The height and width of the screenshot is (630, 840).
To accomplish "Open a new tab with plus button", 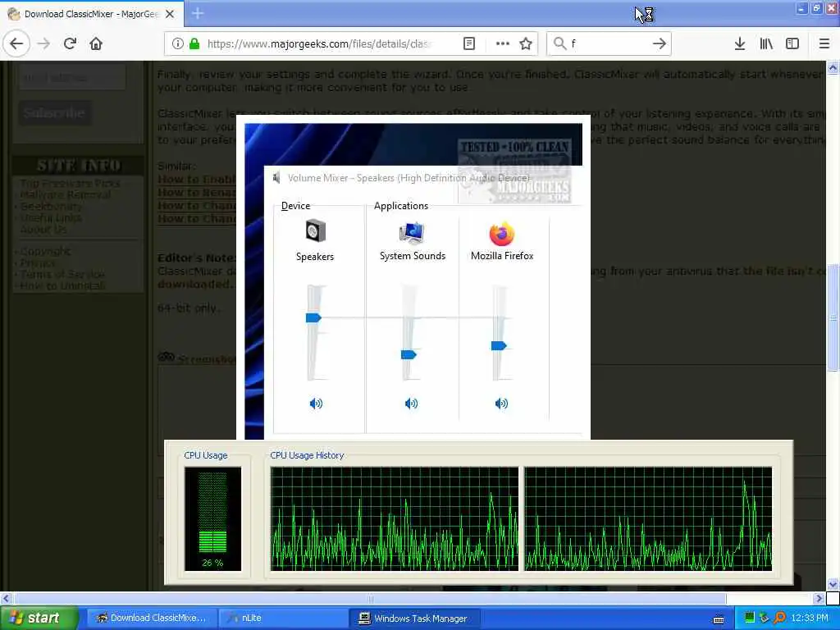I will [198, 13].
